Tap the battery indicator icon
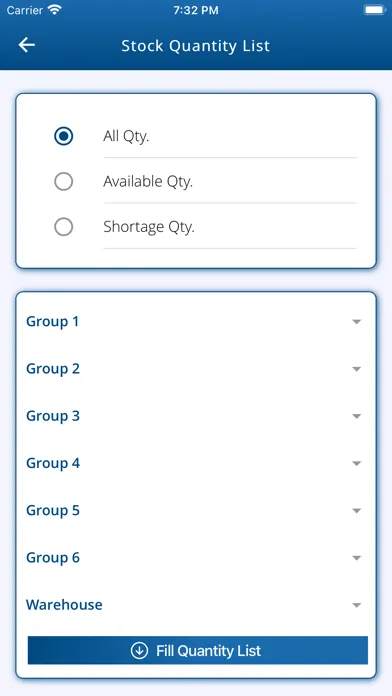 (x=374, y=10)
